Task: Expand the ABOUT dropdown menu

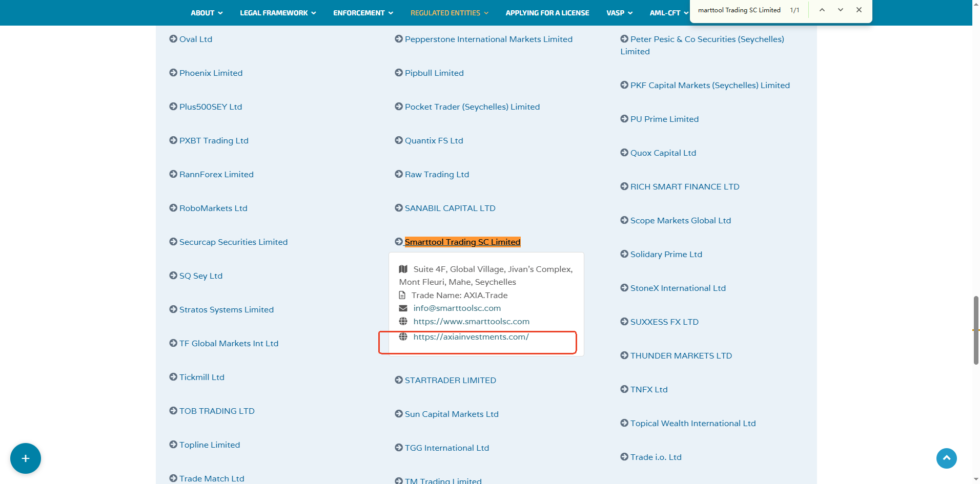Action: [207, 13]
